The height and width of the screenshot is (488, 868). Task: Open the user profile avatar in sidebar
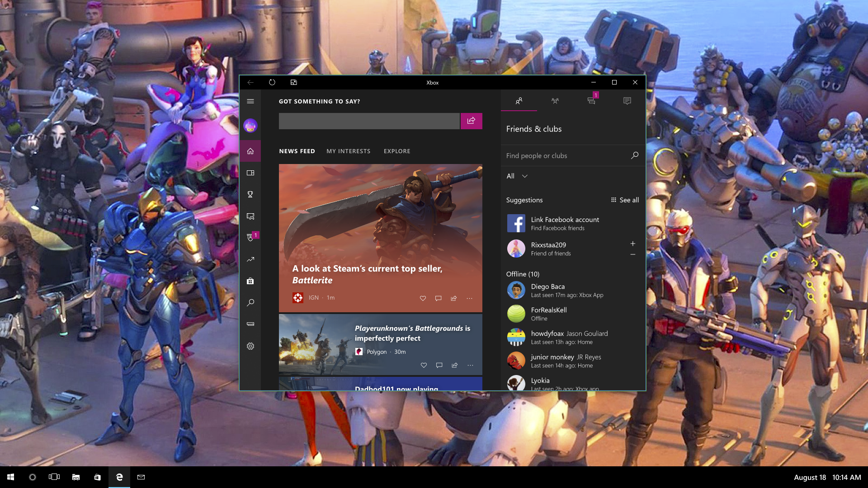[250, 126]
